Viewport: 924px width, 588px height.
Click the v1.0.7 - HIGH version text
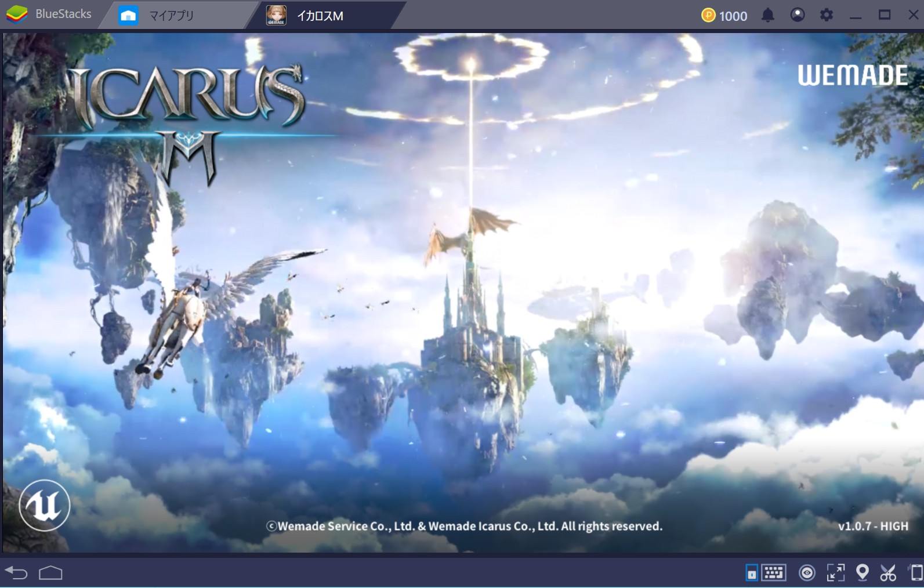pos(873,526)
